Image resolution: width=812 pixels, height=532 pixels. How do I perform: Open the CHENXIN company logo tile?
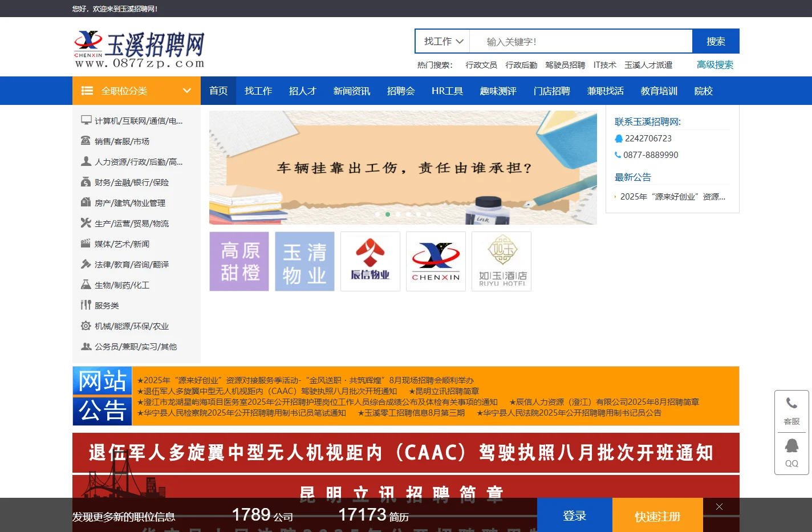click(x=436, y=262)
